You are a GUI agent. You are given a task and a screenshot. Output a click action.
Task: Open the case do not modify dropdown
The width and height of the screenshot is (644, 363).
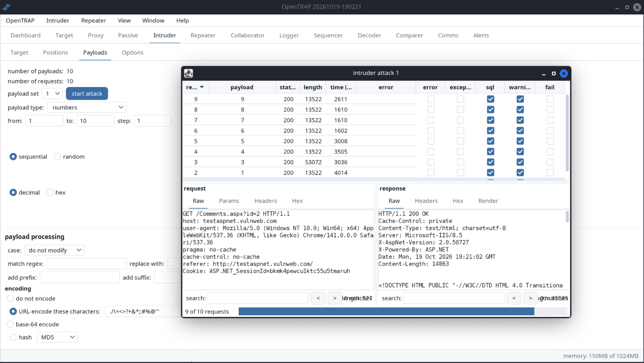click(54, 250)
